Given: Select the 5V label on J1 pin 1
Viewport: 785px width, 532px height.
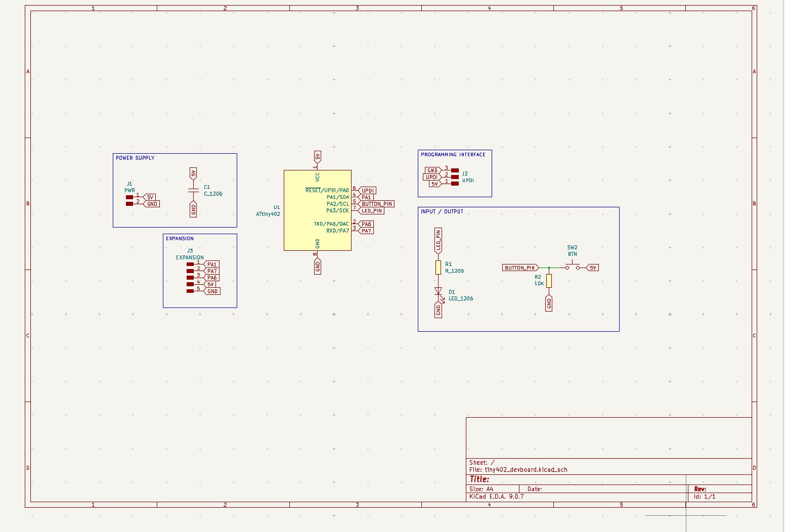Looking at the screenshot, I should [x=149, y=197].
